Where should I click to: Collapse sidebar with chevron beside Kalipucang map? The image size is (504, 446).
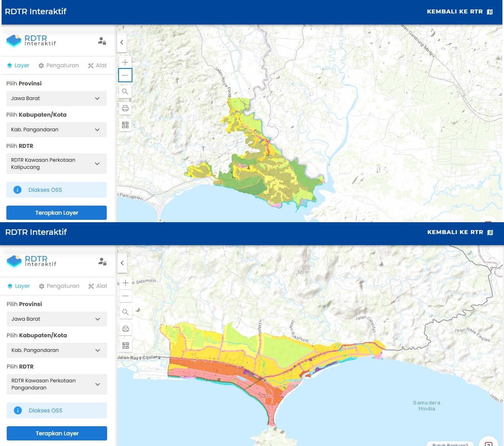pos(122,42)
